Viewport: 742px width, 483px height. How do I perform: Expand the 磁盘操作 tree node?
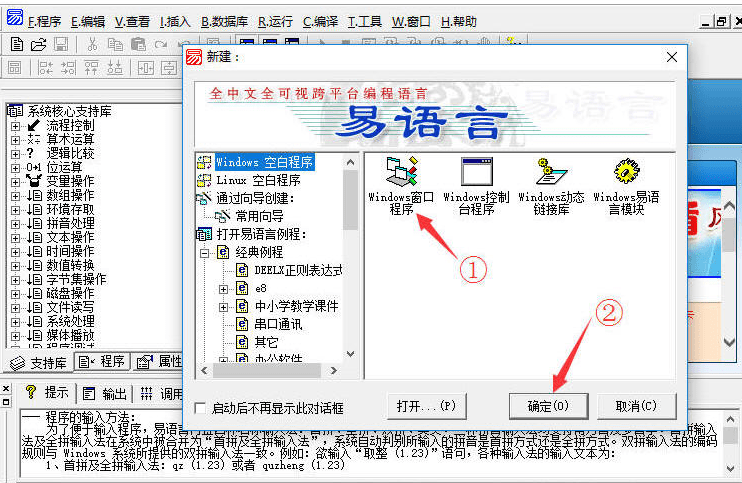point(15,294)
